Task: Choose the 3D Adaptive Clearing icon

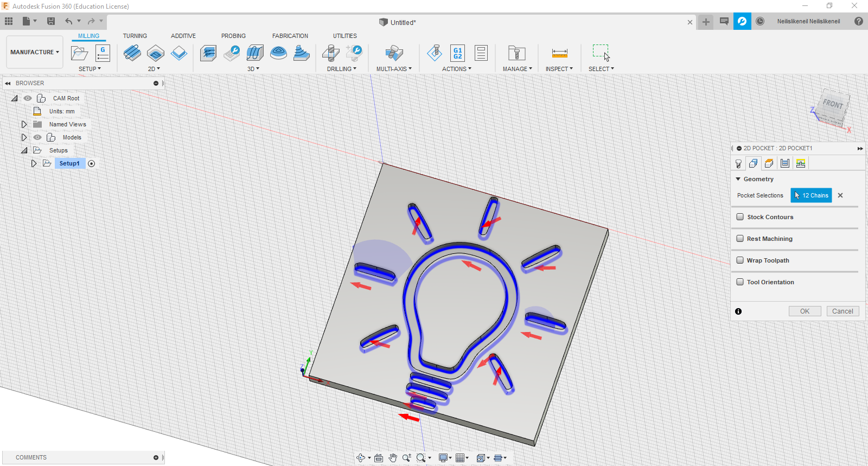Action: (x=208, y=53)
